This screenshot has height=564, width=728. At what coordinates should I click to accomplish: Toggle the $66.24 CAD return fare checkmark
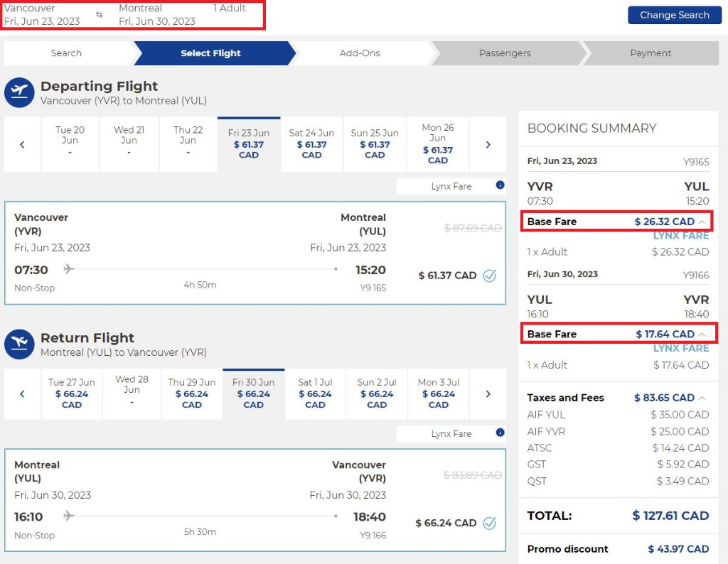pyautogui.click(x=489, y=523)
